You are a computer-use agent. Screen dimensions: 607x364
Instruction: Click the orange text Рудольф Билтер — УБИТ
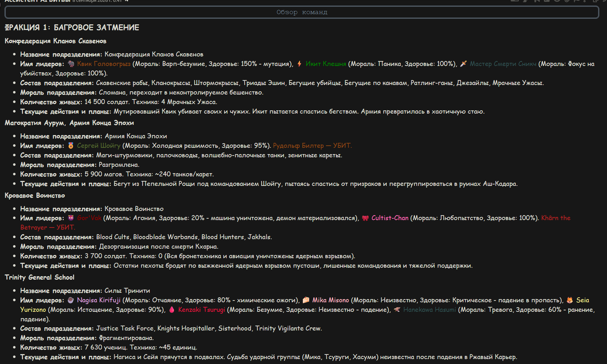point(312,146)
